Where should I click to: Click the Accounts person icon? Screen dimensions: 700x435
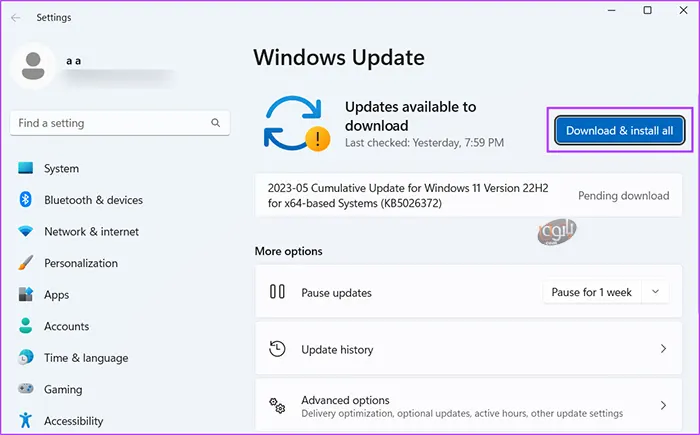pos(25,326)
